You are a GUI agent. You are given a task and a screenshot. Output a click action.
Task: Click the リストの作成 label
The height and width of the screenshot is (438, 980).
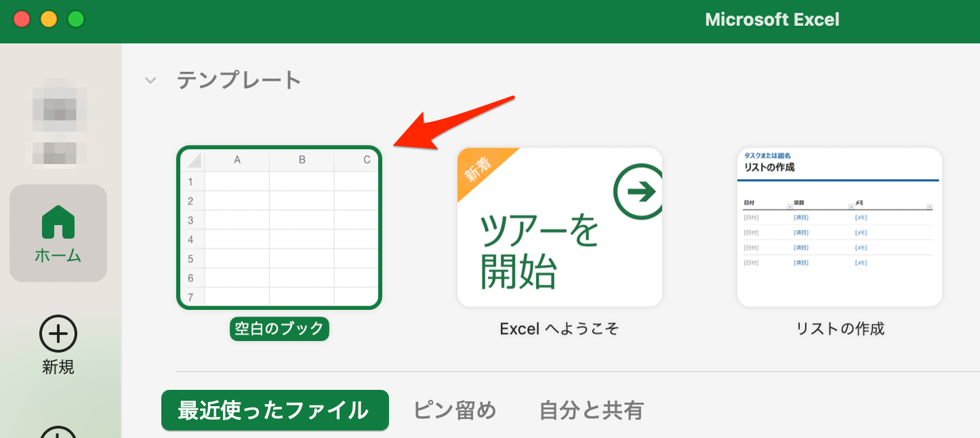point(840,329)
